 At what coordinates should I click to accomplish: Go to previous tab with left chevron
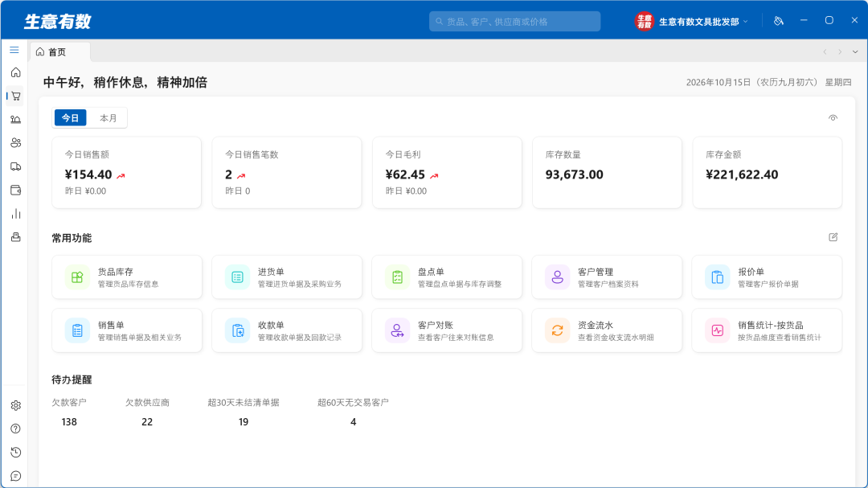825,52
